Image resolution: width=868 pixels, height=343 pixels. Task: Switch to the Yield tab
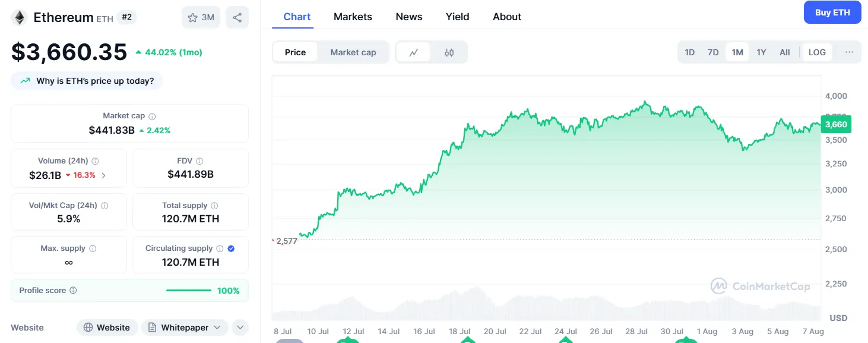[x=457, y=17]
